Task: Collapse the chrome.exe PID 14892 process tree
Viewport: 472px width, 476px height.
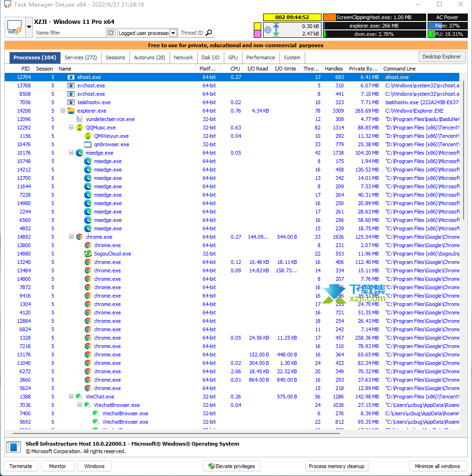Action: point(72,236)
